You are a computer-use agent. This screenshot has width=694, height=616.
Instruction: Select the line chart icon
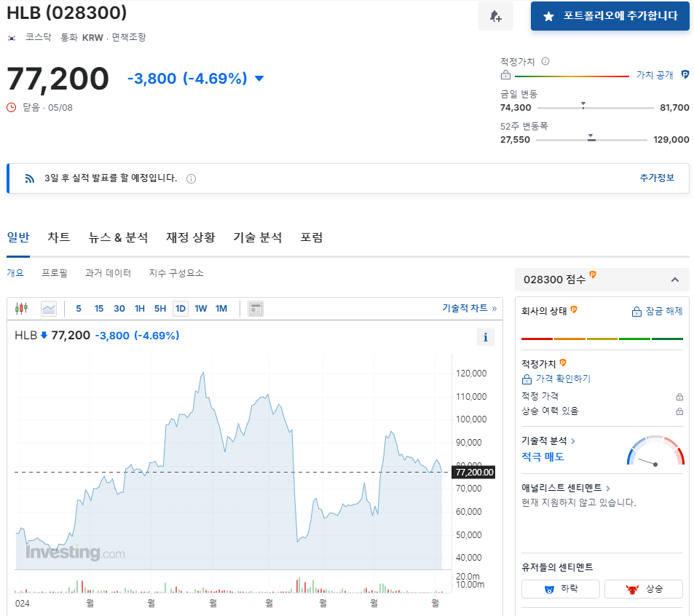tap(48, 308)
